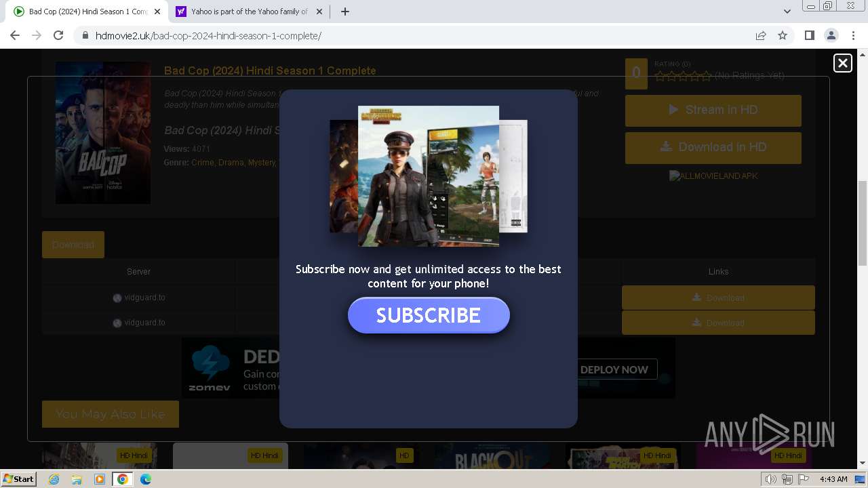The width and height of the screenshot is (868, 488).
Task: Open a new browser tab
Action: (x=344, y=12)
